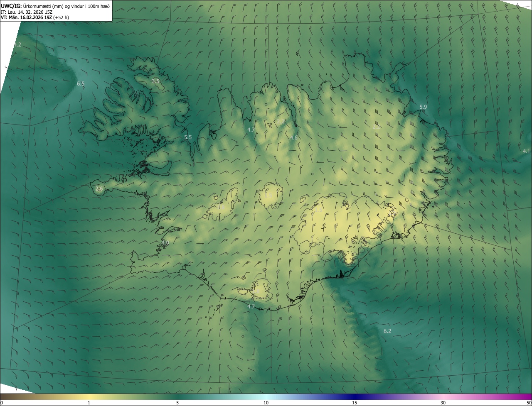Viewport: 532px width, 406px height.
Task: Select the 50 tick label on the color scale
Action: pyautogui.click(x=529, y=403)
